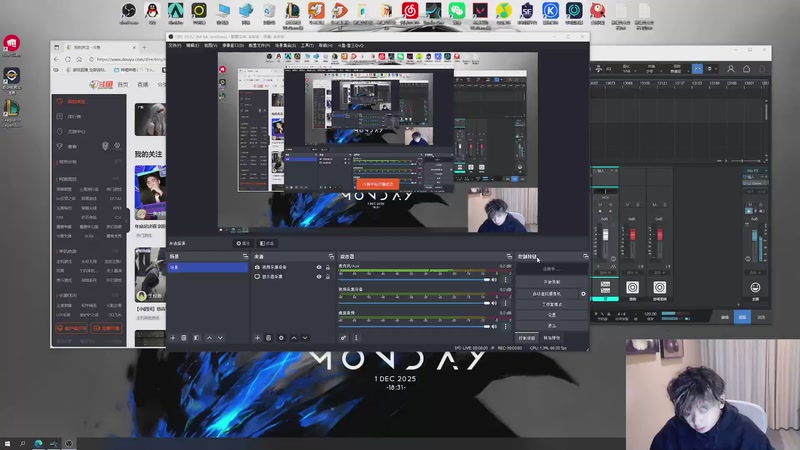800x450 pixels.
Task: Add a new scene with the plus icon in the OBS scenes panel
Action: [x=173, y=338]
